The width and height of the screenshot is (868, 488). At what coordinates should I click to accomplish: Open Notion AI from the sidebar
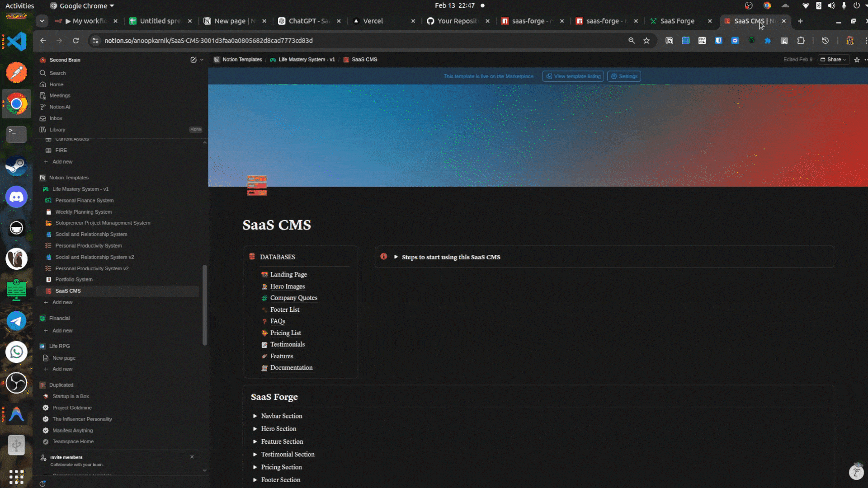tap(59, 107)
